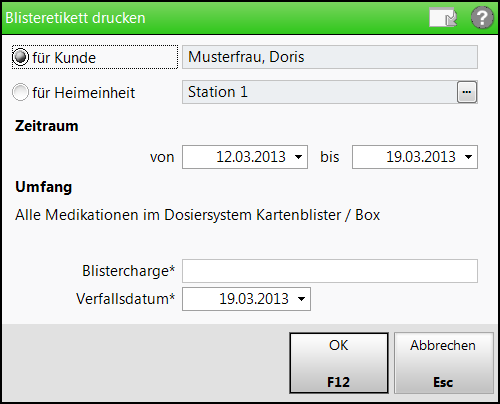This screenshot has width=500, height=404.
Task: Cancel with the Abbrechen Esc button
Action: [444, 363]
